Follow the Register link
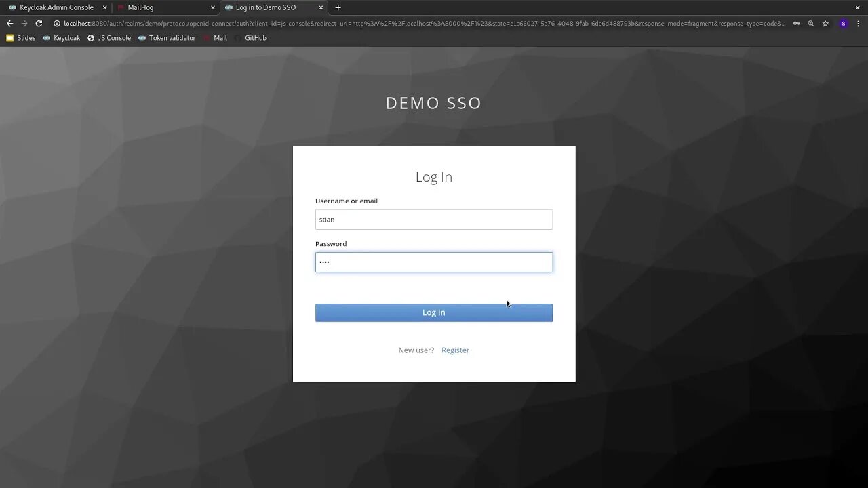 (x=455, y=350)
